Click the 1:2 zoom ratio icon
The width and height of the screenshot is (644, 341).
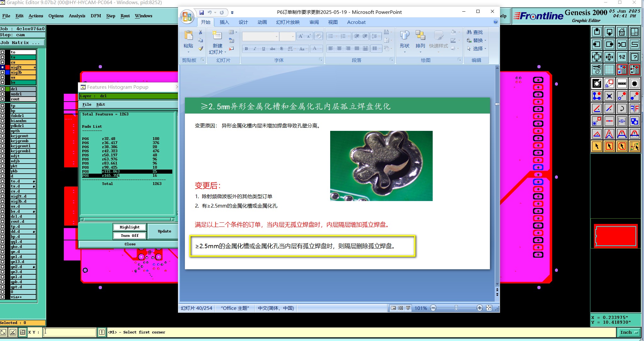[x=622, y=57]
